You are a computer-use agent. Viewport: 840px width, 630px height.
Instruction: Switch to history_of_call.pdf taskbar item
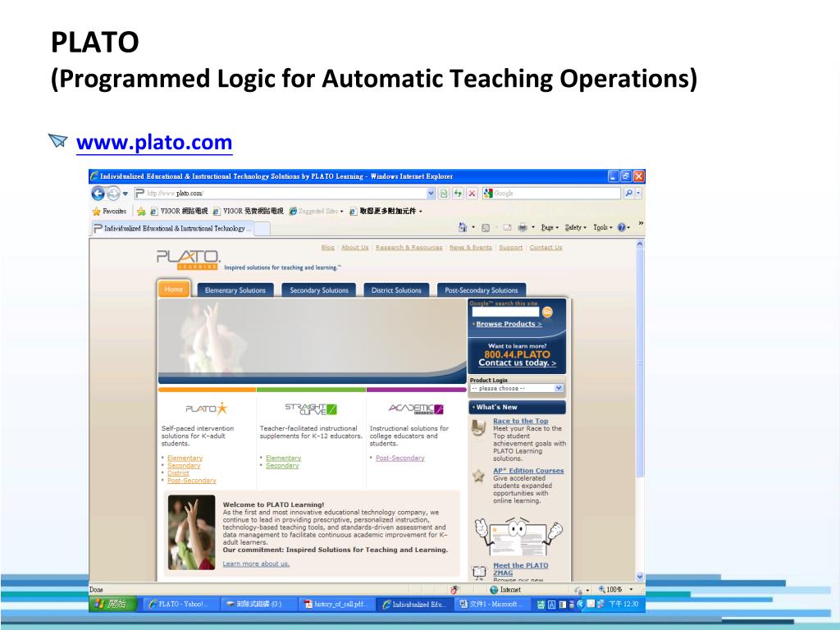[x=336, y=604]
